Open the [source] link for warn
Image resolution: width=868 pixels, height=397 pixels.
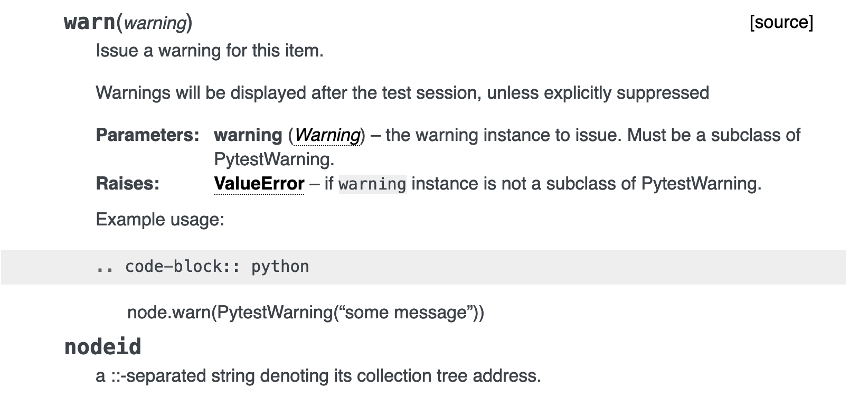pyautogui.click(x=781, y=22)
